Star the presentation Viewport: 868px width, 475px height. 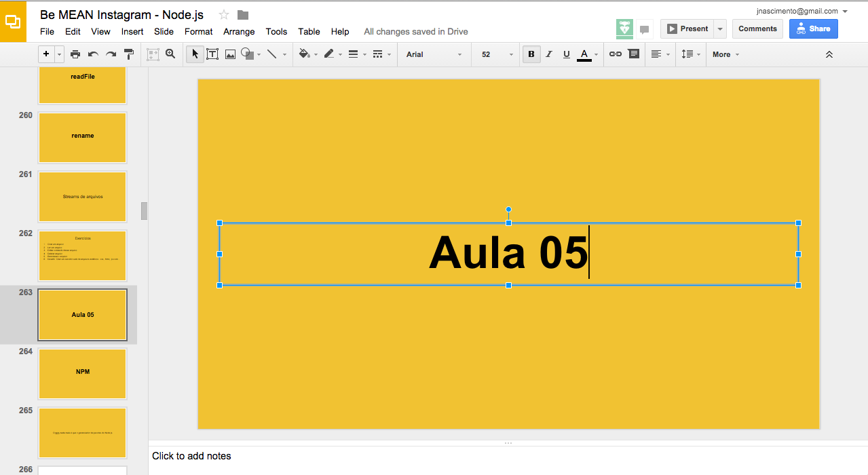point(224,15)
